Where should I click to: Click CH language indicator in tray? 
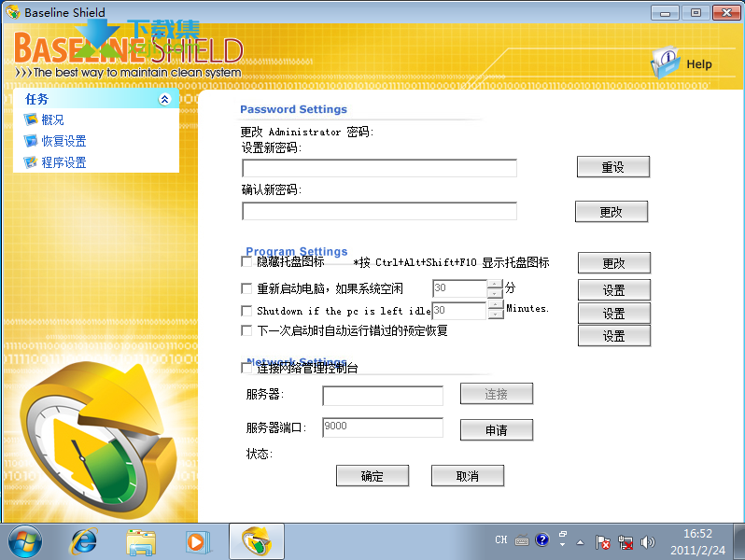(x=500, y=540)
